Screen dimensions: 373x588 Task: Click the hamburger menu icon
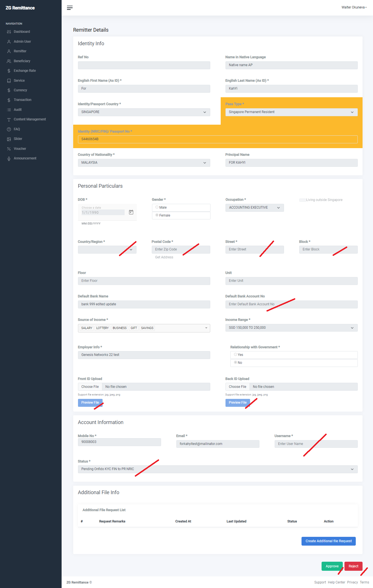click(70, 8)
